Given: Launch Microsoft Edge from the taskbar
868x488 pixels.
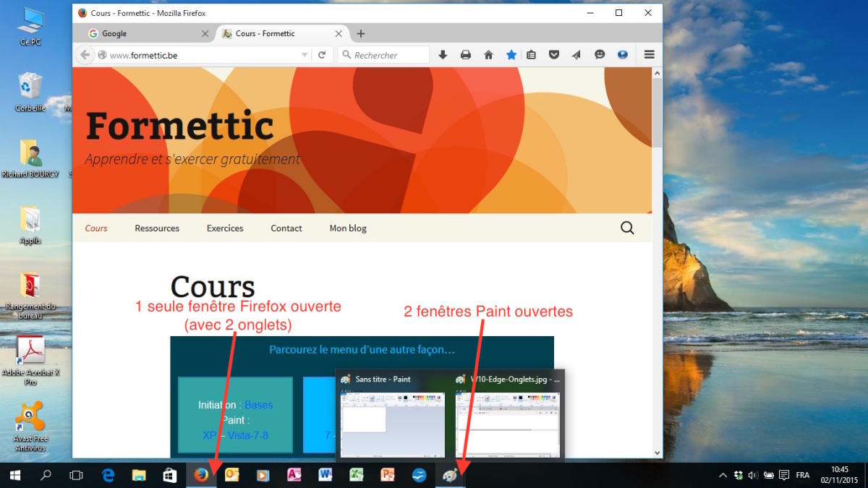Looking at the screenshot, I should 109,475.
